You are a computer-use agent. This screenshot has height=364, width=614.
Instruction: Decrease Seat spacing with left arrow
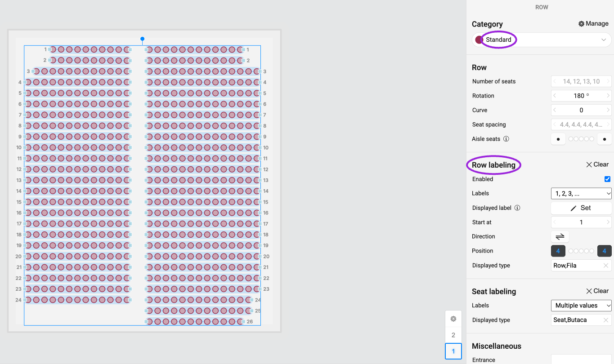555,124
